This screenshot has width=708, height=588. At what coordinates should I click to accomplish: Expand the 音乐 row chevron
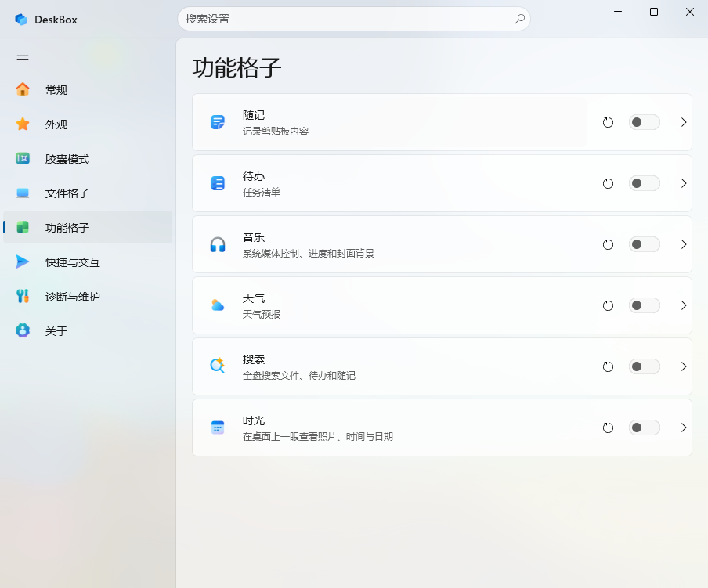click(684, 244)
